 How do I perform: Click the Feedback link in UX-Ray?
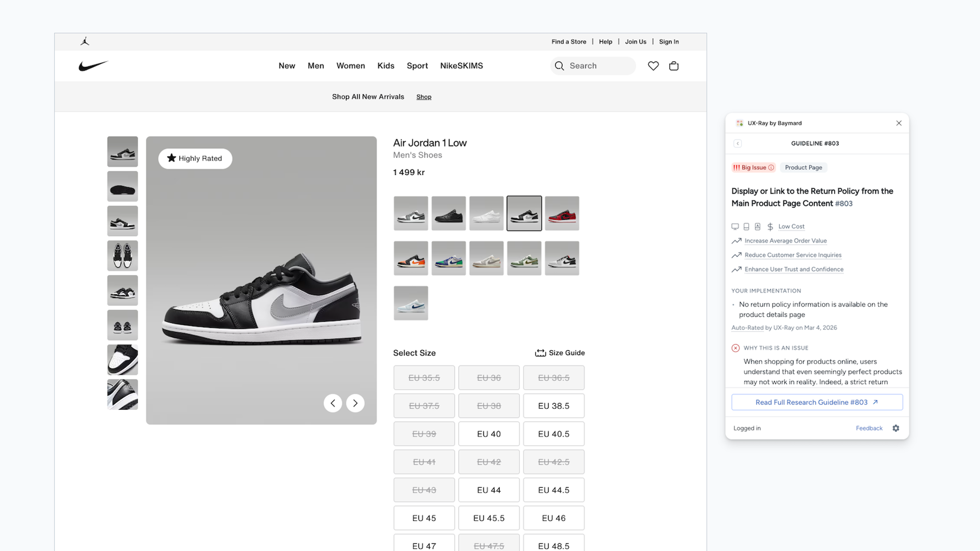pos(869,428)
